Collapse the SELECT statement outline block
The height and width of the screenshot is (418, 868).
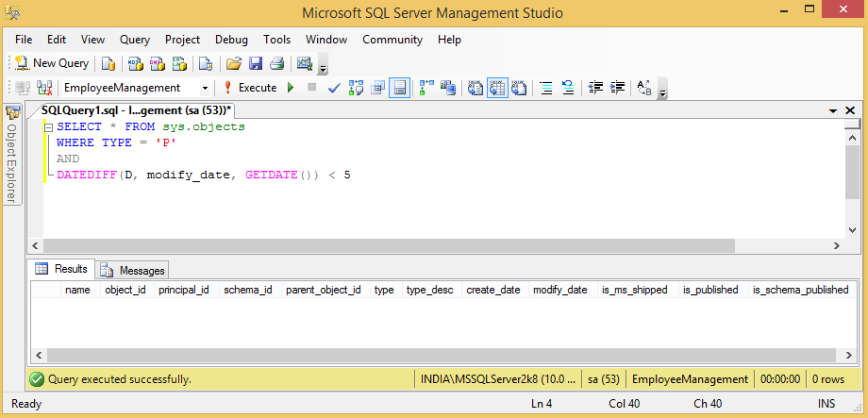(x=48, y=126)
